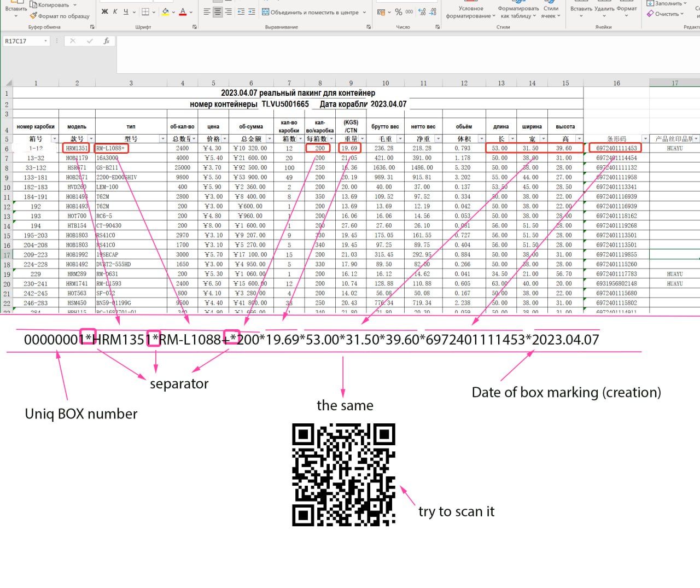Image resolution: width=700 pixels, height=588 pixels.
Task: Click the Name Box showing R17C17
Action: coord(26,41)
